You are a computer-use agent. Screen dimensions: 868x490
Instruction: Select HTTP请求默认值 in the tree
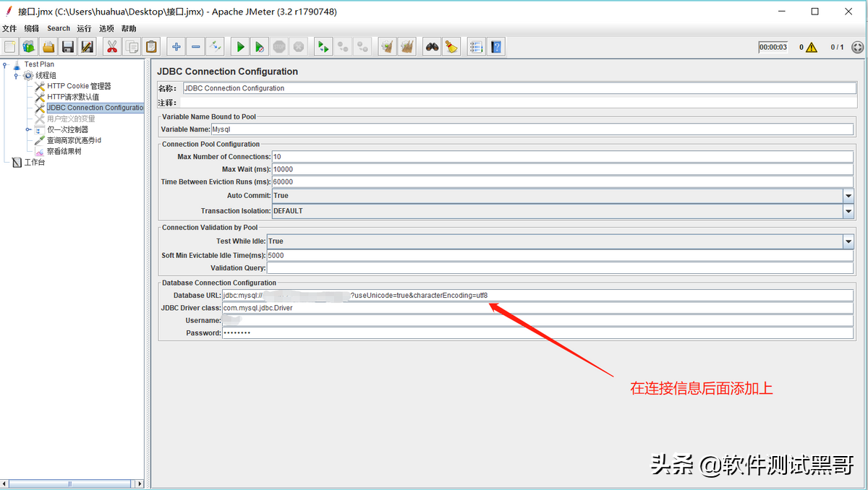(x=73, y=97)
